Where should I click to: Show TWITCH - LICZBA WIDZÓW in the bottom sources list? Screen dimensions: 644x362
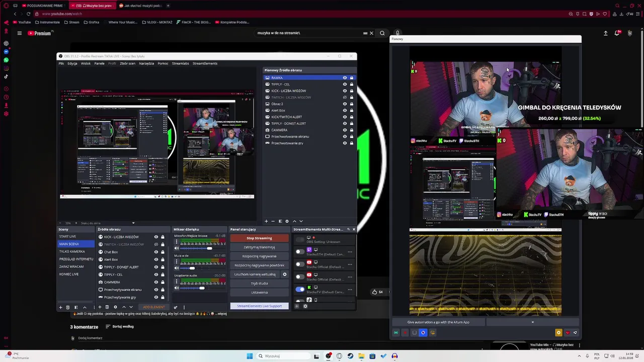click(156, 244)
